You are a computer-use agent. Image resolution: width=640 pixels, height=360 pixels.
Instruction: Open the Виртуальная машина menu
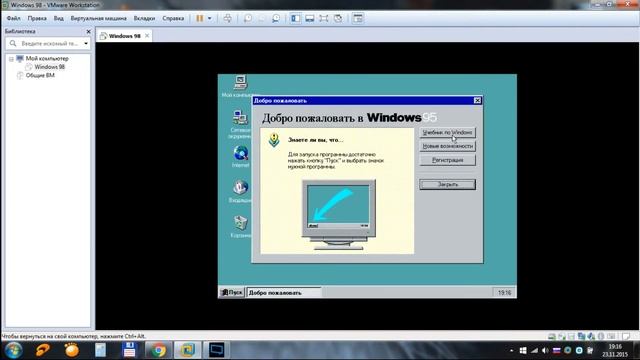[98, 18]
